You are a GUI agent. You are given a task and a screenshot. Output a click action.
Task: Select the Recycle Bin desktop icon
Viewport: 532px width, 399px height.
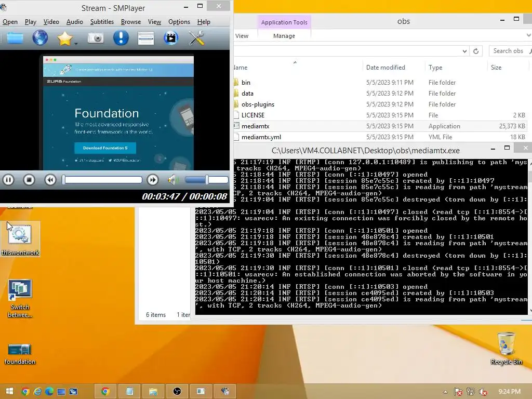(x=506, y=349)
